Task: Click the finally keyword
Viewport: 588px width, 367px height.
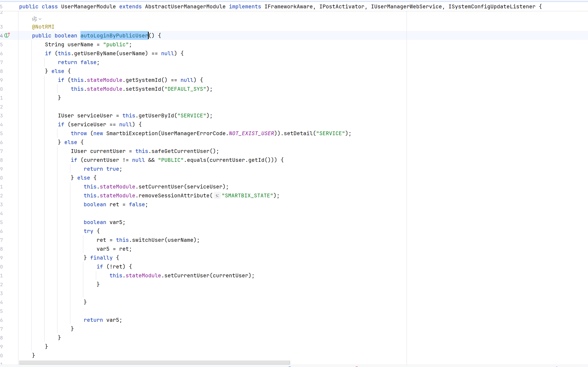Action: click(x=101, y=258)
